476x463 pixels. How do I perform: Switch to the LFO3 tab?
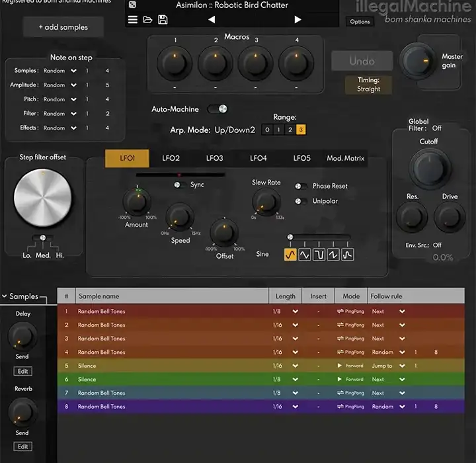click(215, 158)
